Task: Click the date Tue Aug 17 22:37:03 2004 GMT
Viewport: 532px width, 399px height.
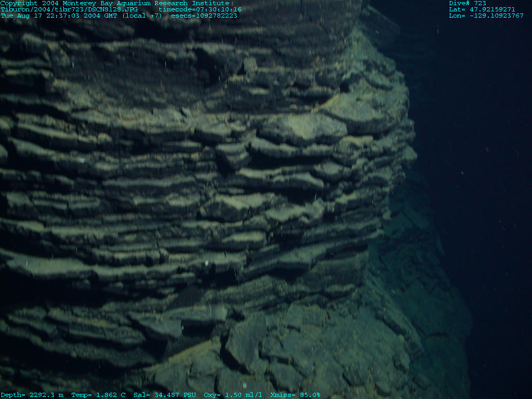Action: click(59, 16)
